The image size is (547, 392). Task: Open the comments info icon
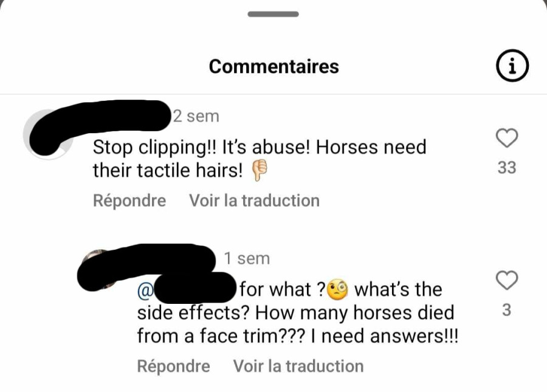(512, 66)
